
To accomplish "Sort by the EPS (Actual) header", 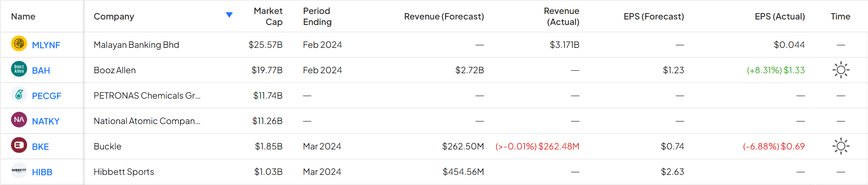I will pos(780,17).
